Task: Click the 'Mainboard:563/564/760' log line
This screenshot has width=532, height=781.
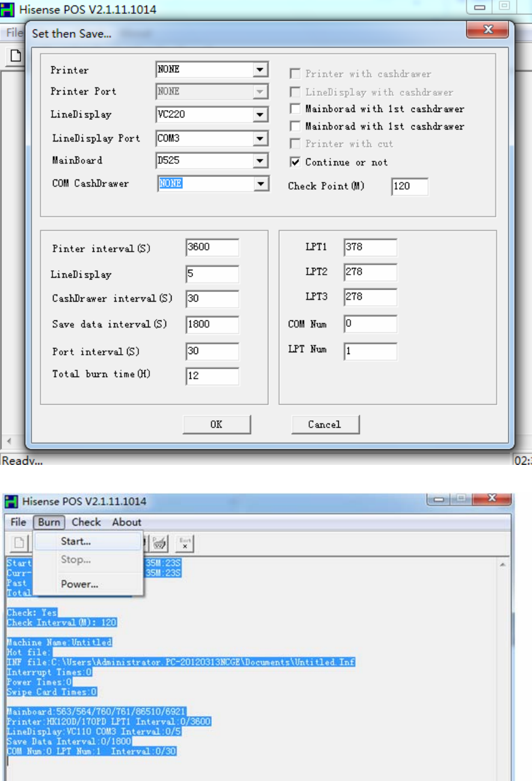Action: click(x=96, y=711)
